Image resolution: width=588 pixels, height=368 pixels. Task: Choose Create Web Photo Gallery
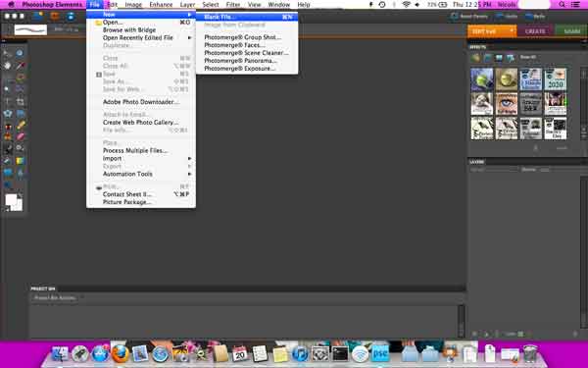tap(141, 123)
